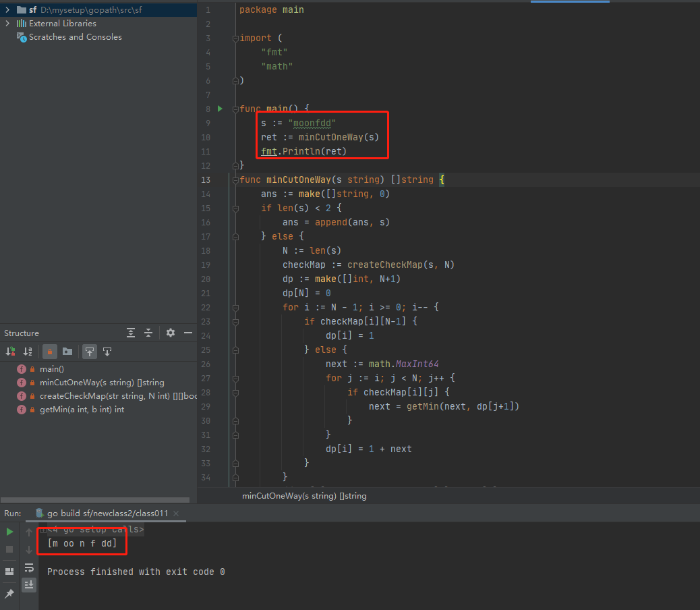This screenshot has height=610, width=700.
Task: Click line number 13 in gutter
Action: (206, 180)
